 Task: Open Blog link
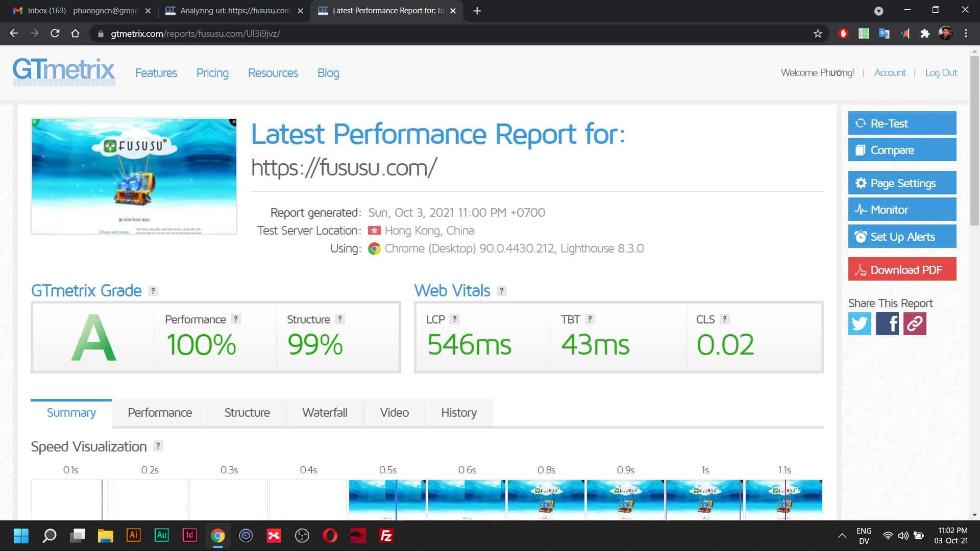coord(328,73)
